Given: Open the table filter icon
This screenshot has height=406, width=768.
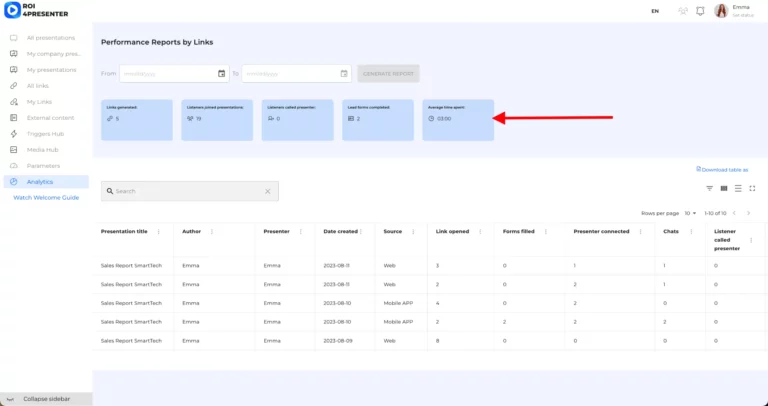Looking at the screenshot, I should [710, 188].
